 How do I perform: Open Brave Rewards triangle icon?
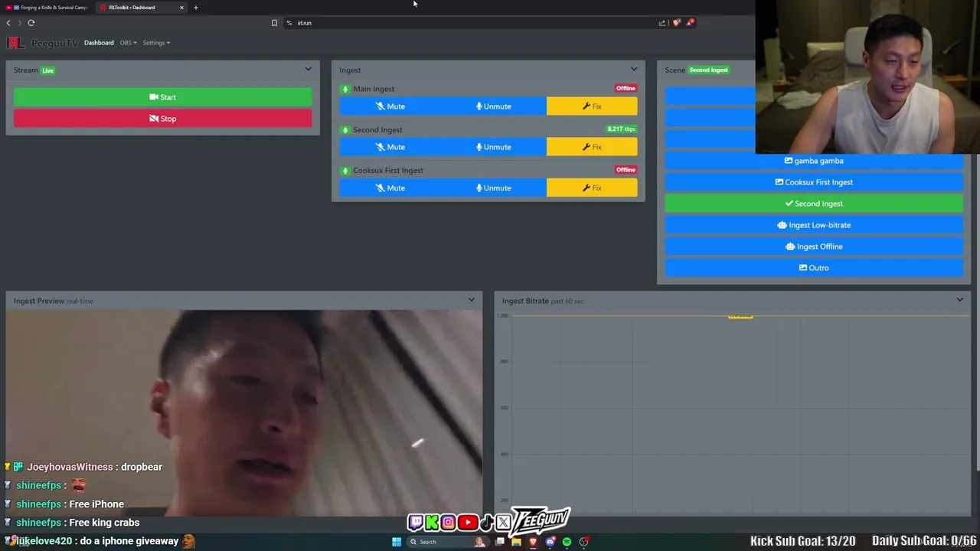pyautogui.click(x=690, y=23)
